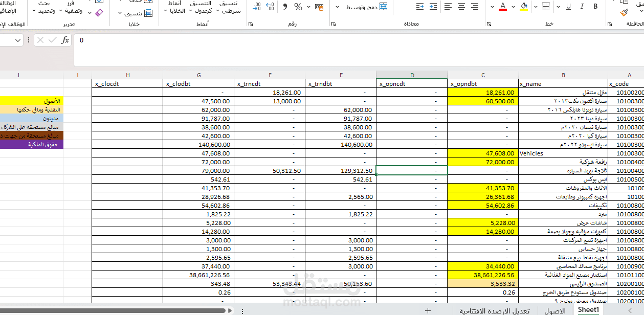This screenshot has width=644, height=315.
Task: Open the alignment settings dialog launcher
Action: point(334,24)
